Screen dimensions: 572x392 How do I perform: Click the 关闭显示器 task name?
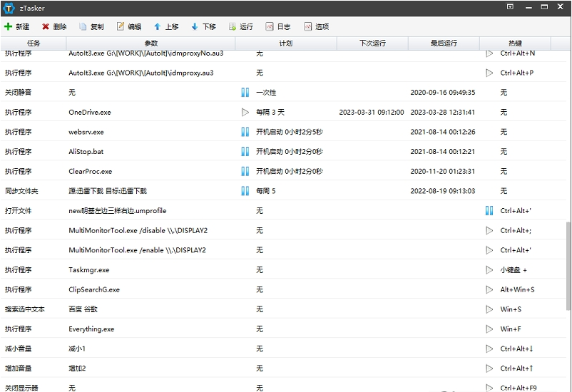click(x=21, y=388)
